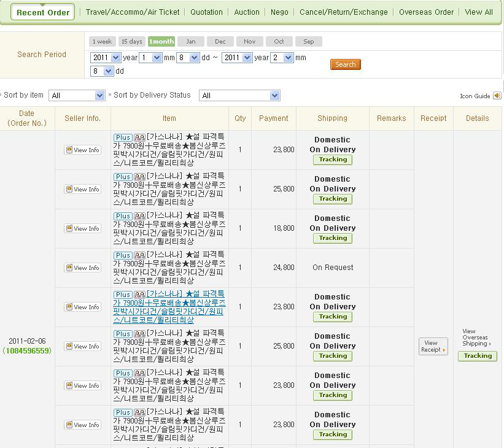This screenshot has width=504, height=448.
Task: Click the Tracking button under View Overseas Shipping
Action: click(x=477, y=356)
